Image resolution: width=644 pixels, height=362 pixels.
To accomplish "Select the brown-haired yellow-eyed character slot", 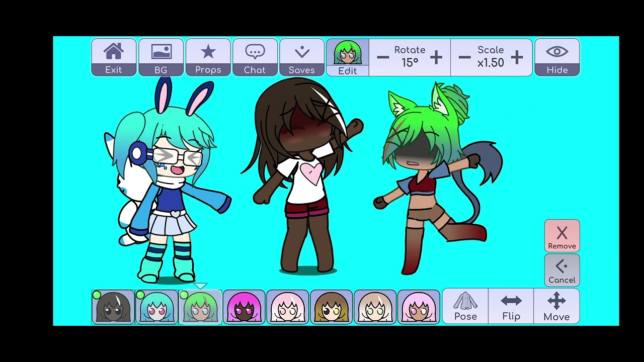I will tap(332, 306).
